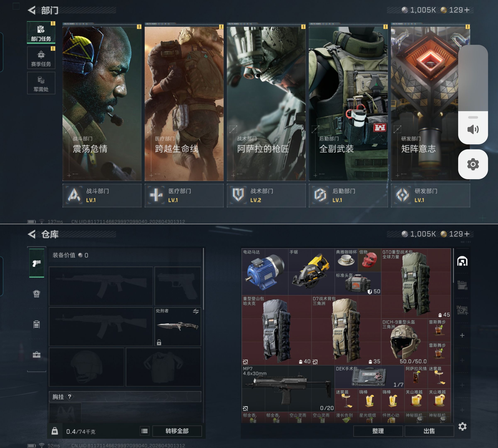Image resolution: width=498 pixels, height=448 pixels.
Task: Click the KG weight icon
Action: (55, 431)
